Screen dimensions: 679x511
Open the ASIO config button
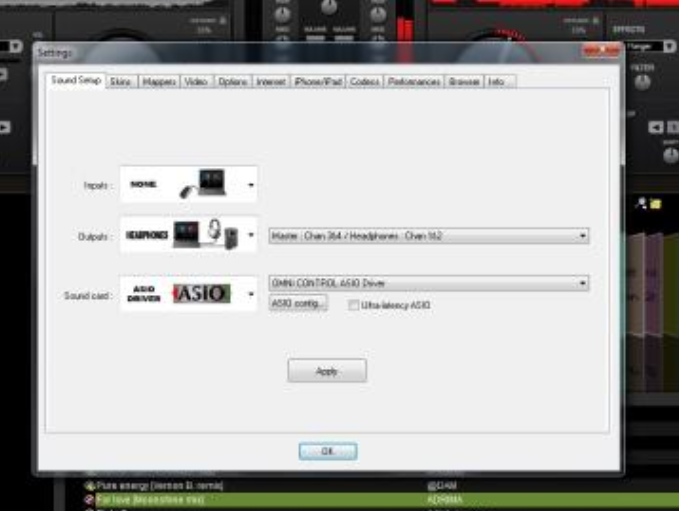click(x=298, y=304)
